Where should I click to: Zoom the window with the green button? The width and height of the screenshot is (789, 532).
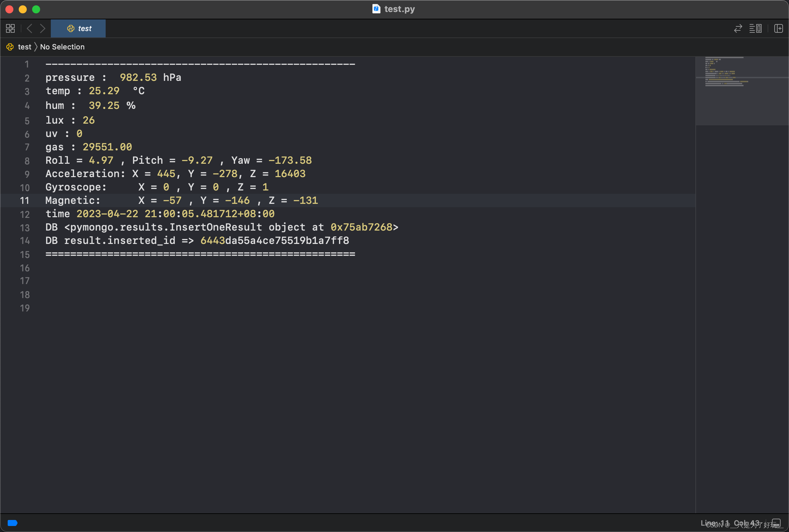pyautogui.click(x=36, y=9)
